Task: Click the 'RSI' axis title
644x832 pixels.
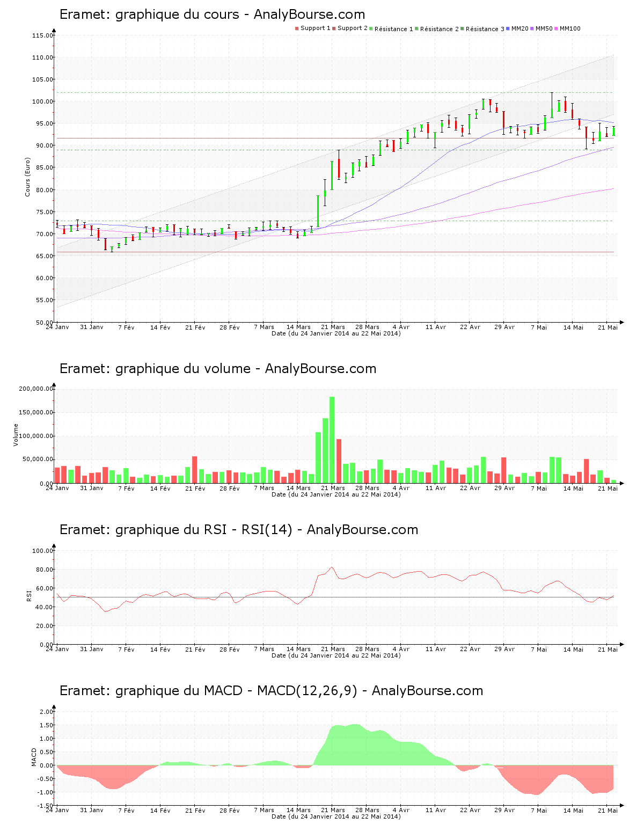Action: (x=30, y=595)
